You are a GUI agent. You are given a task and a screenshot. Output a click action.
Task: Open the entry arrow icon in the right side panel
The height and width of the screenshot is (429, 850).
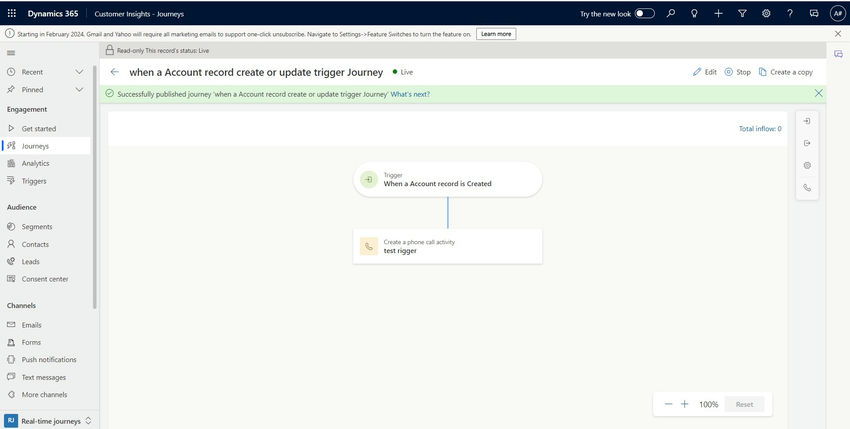(x=807, y=121)
